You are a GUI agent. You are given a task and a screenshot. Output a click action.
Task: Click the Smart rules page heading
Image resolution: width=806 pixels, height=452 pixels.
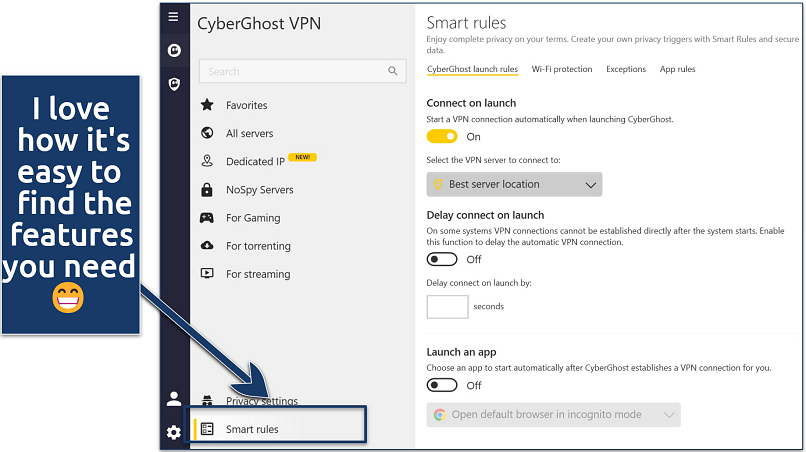coord(466,23)
